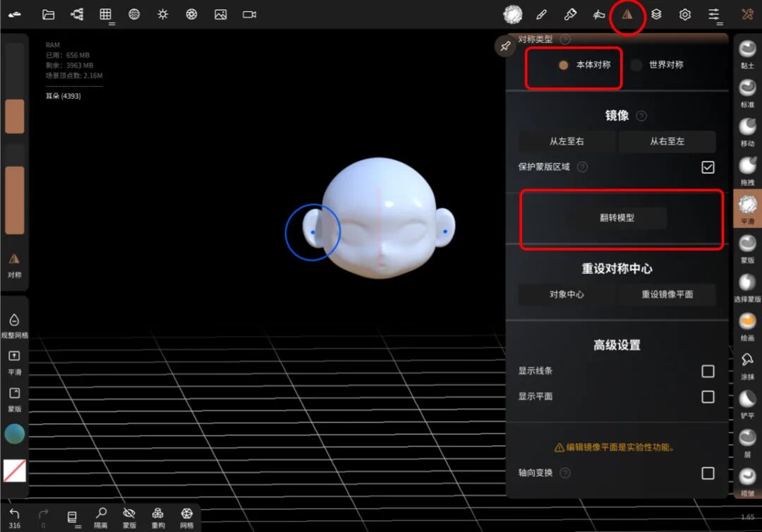
Task: Toggle 网格 wireframe display
Action: 186,518
